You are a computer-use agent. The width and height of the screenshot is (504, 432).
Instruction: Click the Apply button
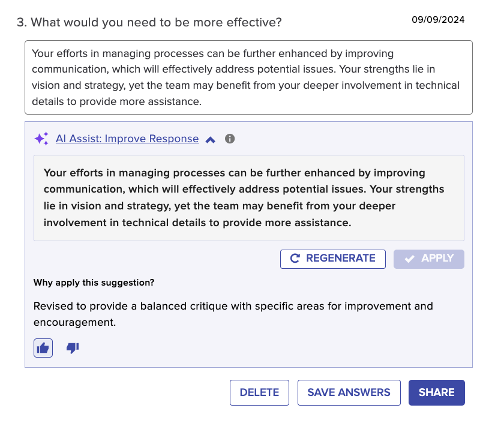[x=429, y=259]
